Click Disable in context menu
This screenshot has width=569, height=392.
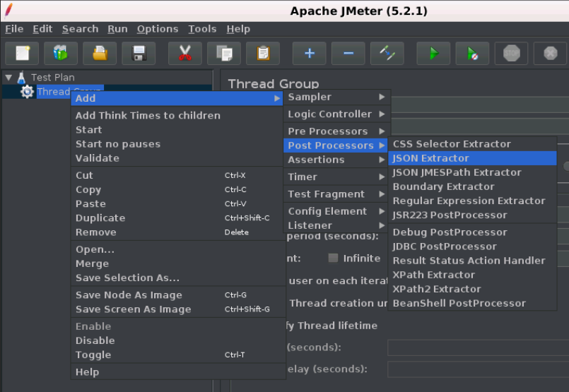[x=178, y=340]
